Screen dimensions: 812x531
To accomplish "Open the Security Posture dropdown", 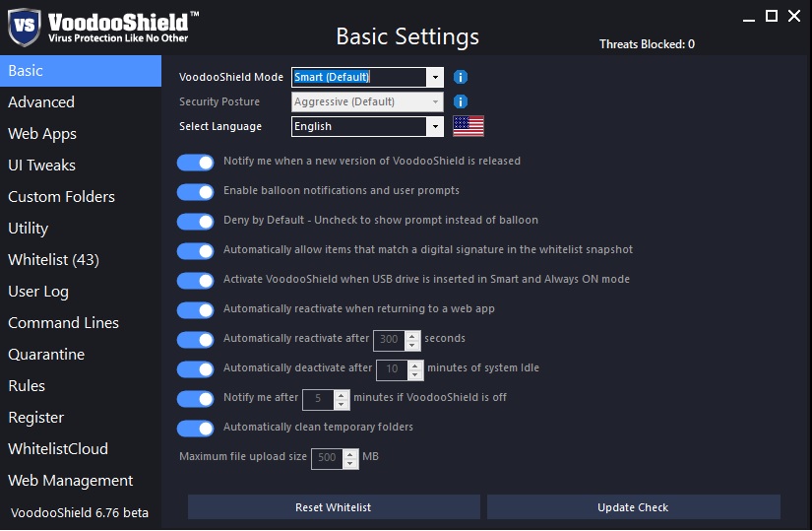I will (435, 101).
